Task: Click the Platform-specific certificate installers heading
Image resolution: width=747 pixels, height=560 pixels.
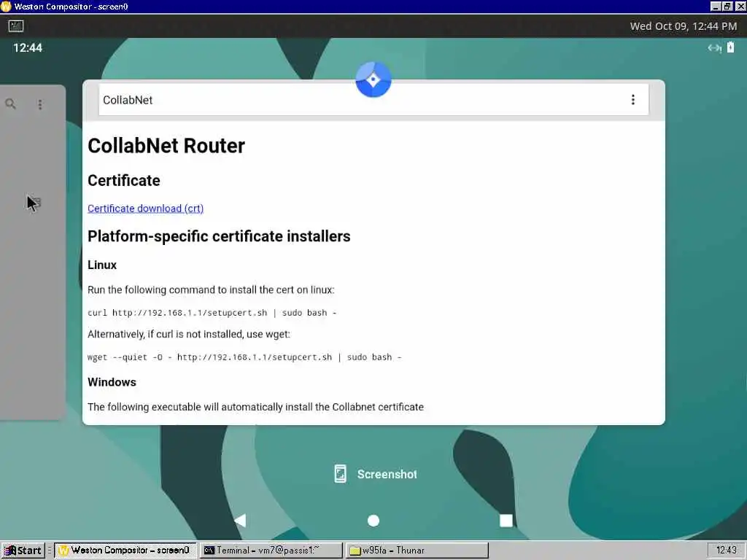Action: tap(219, 236)
